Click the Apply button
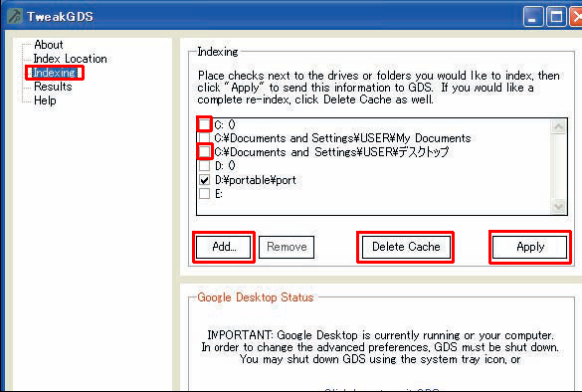Viewport: 582px width, 392px height. 530,247
